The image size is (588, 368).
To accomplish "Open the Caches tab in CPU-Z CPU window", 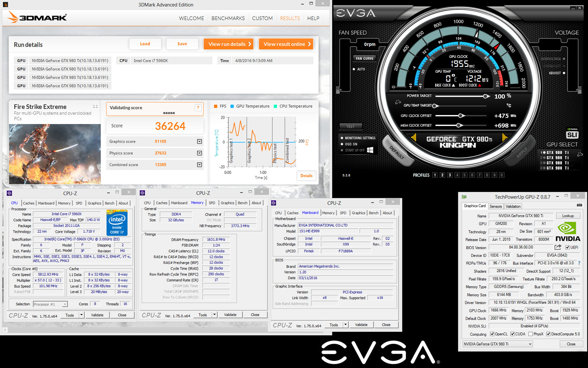I will [x=29, y=203].
